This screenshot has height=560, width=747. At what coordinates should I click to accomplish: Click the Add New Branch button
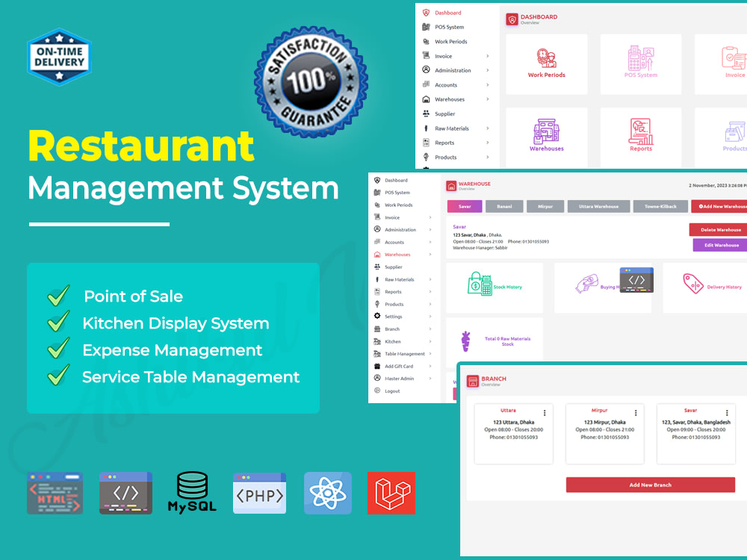coord(650,485)
